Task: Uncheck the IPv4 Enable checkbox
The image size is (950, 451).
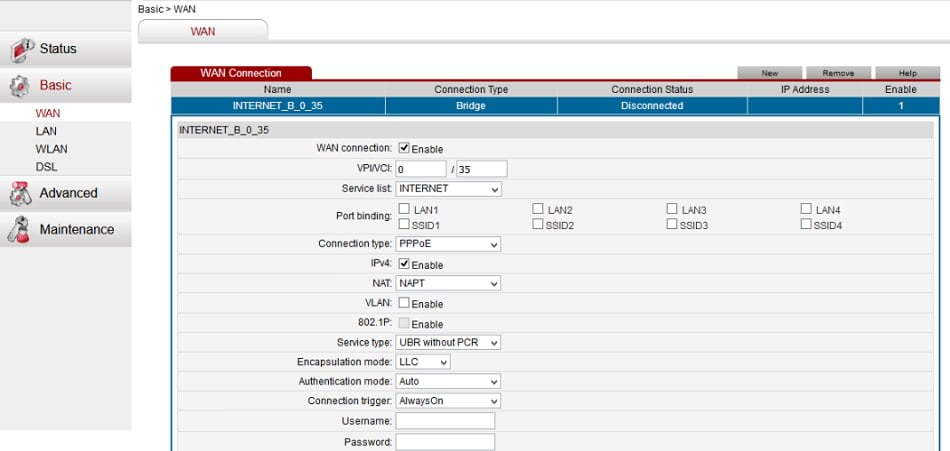Action: point(404,264)
